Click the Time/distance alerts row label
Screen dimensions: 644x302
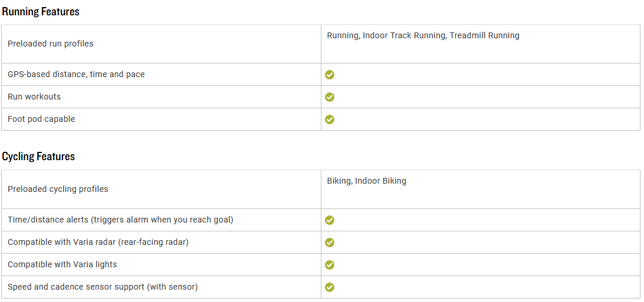pyautogui.click(x=120, y=220)
